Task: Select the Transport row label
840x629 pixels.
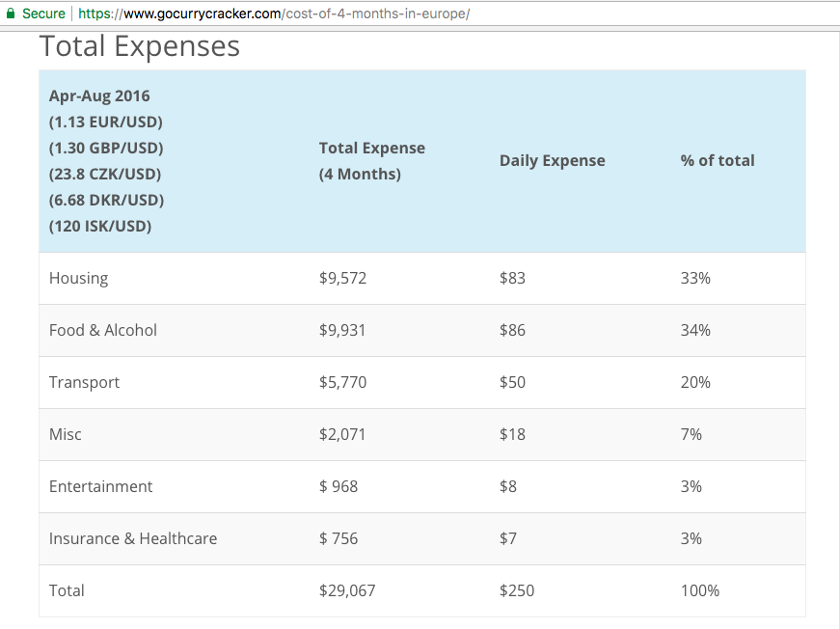Action: (84, 382)
